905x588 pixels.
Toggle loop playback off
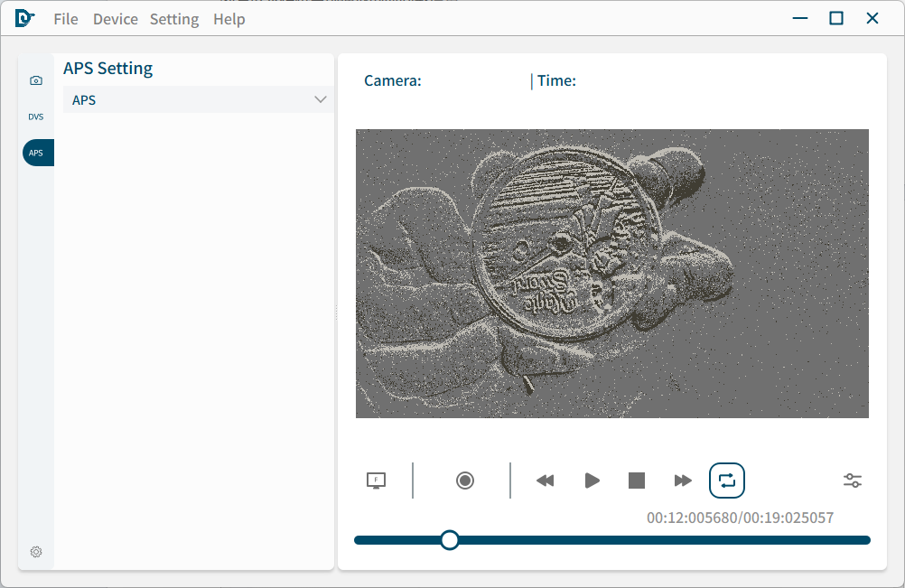click(727, 481)
